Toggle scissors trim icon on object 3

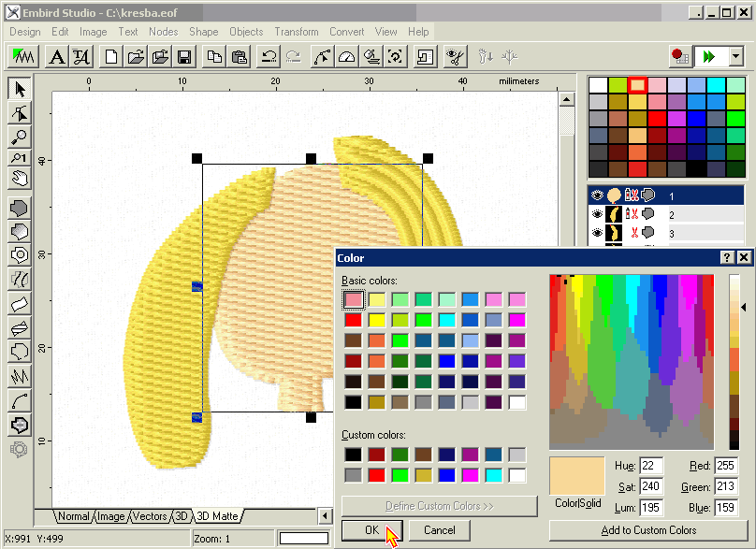click(634, 233)
